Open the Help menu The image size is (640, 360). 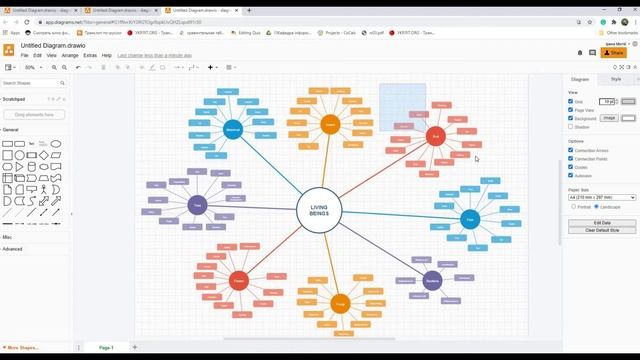pos(107,56)
